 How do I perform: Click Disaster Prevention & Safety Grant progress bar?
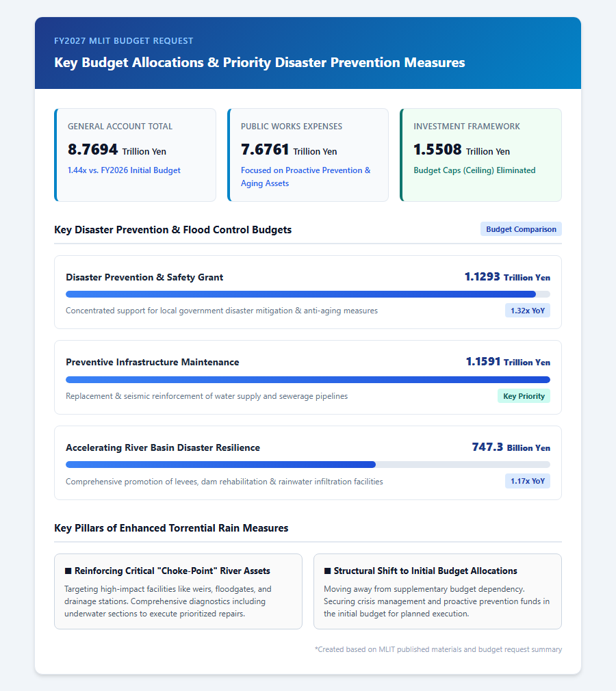308,294
